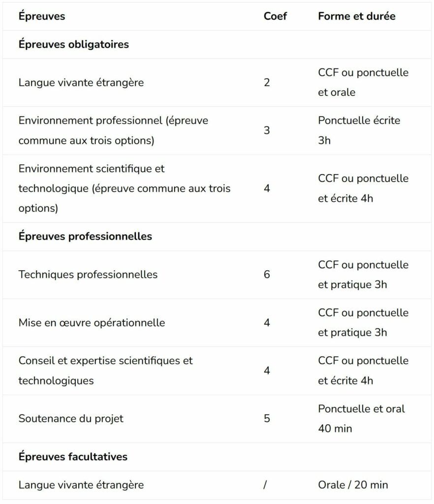Click the coefficient 3 cell

click(267, 130)
